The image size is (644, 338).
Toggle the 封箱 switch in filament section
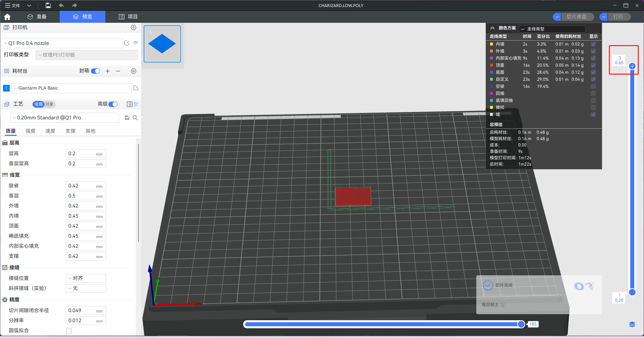click(x=96, y=71)
